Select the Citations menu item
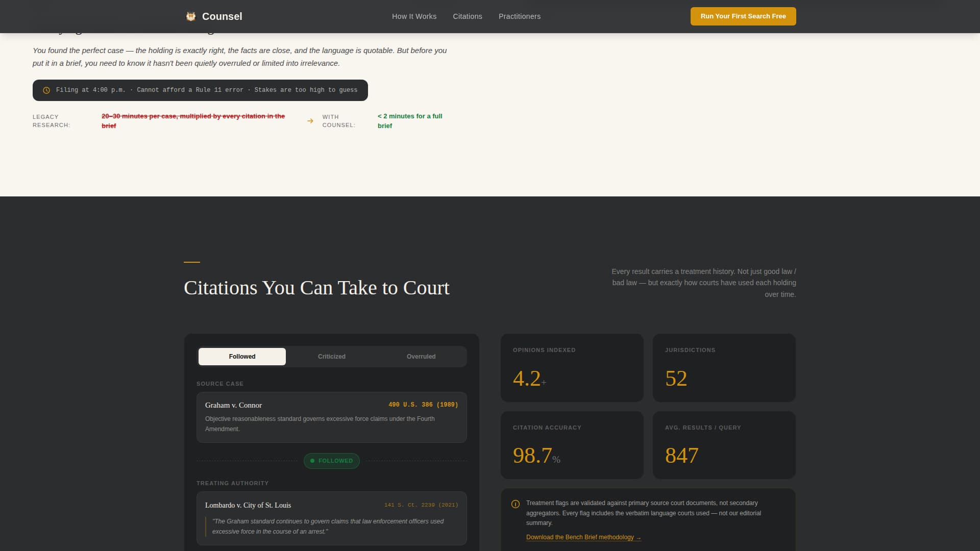Screen dimensions: 980x551 pos(467,16)
